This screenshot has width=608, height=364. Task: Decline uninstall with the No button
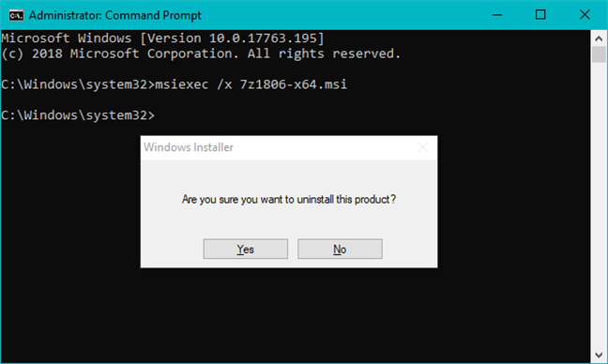tap(340, 249)
